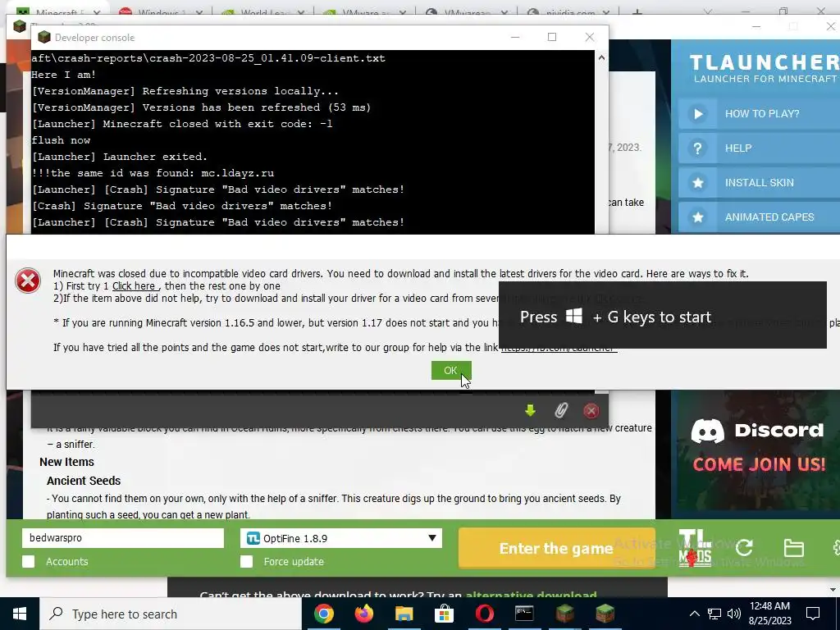Screen dimensions: 840x630
Task: Toggle the Accounts checkbox
Action: tap(29, 561)
